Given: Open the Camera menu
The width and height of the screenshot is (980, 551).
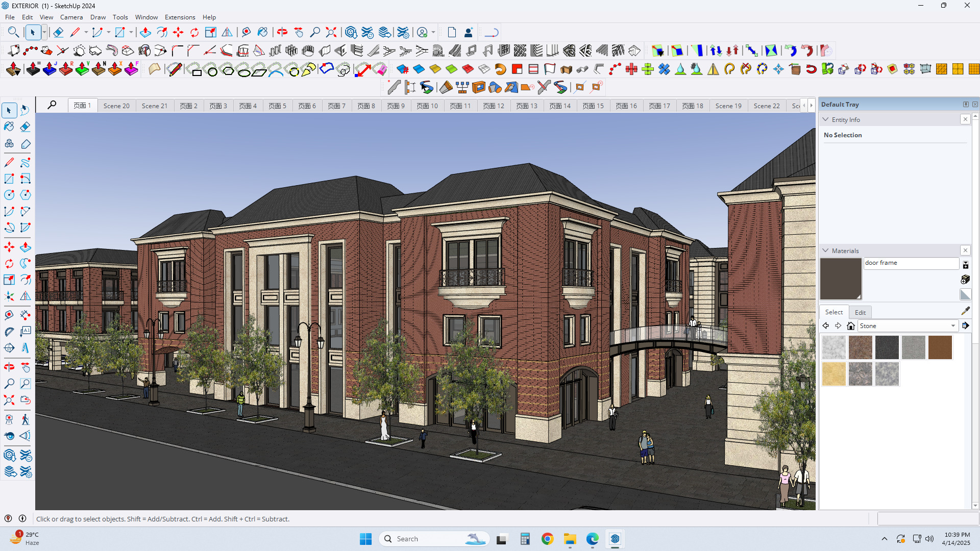Looking at the screenshot, I should point(71,17).
